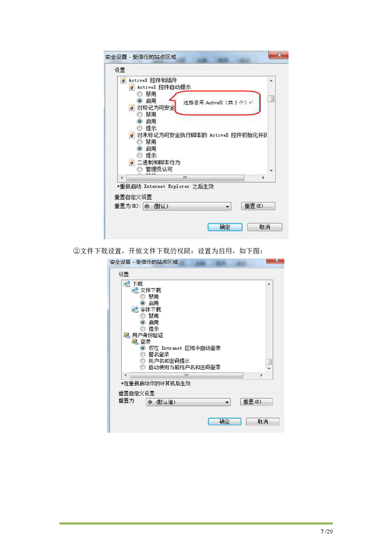Click 确定 in the ActiveX settings dialog

[225, 227]
